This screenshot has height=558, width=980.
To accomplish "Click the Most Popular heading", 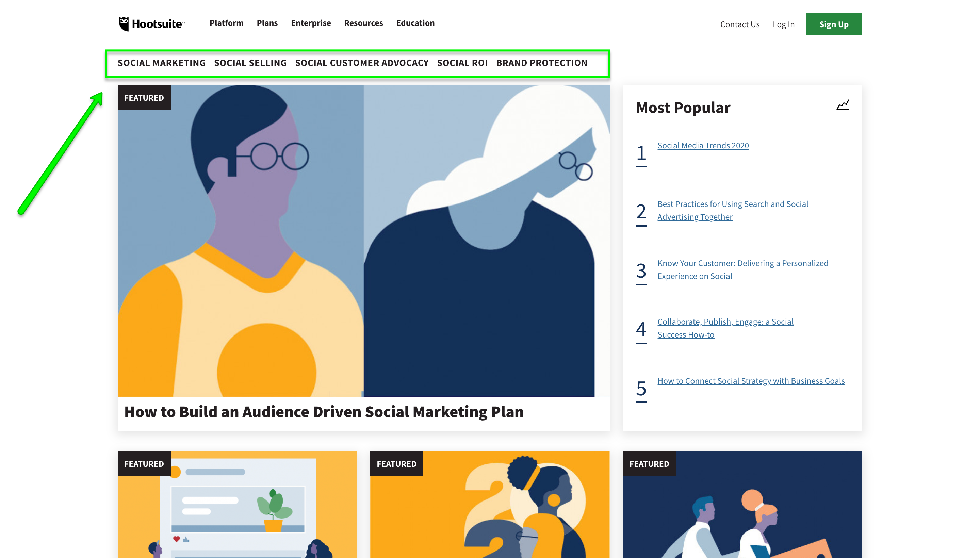I will [683, 108].
